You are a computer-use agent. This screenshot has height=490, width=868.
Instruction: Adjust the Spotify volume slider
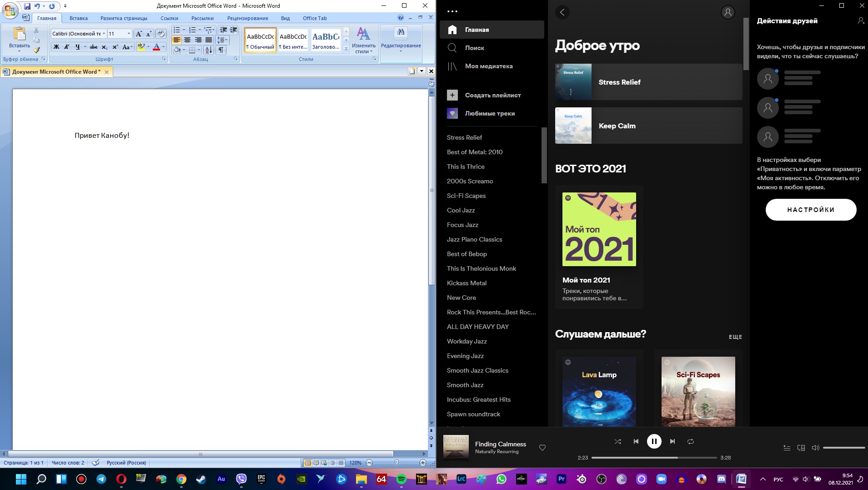(x=843, y=448)
